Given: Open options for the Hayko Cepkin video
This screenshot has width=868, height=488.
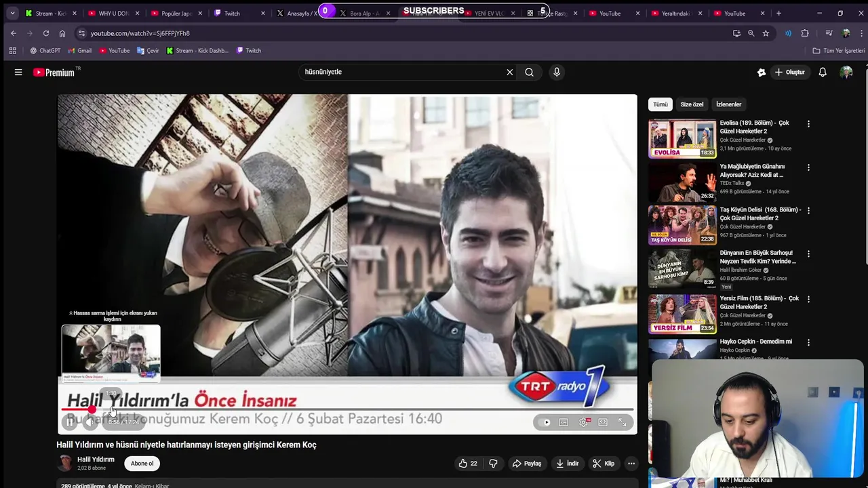Looking at the screenshot, I should (808, 342).
